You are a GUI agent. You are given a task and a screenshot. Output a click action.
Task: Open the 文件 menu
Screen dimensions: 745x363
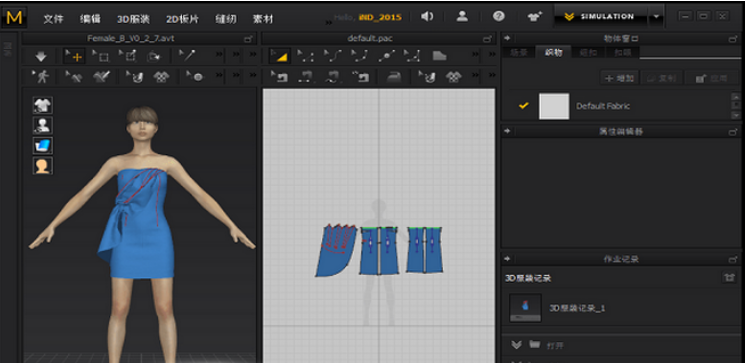(53, 19)
